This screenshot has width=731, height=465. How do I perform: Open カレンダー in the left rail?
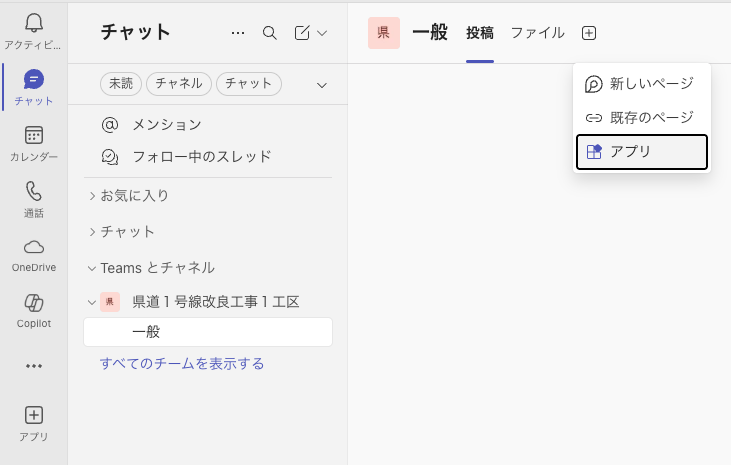pos(33,136)
